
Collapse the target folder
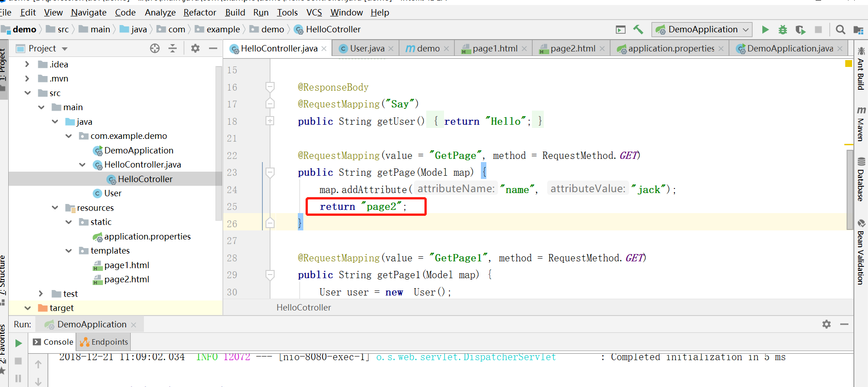point(27,308)
